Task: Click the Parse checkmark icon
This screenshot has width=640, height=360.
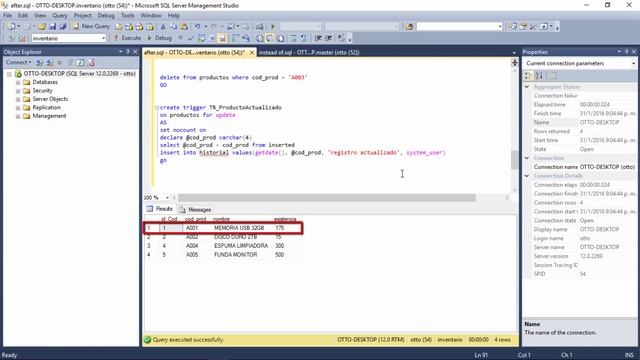Action: pos(191,38)
